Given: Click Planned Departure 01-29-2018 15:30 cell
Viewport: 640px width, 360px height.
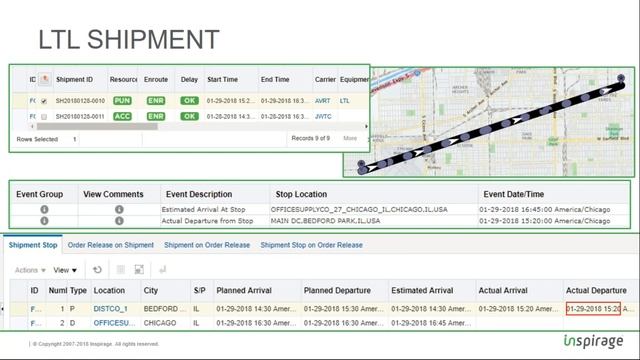Looking at the screenshot, I should click(x=344, y=309).
